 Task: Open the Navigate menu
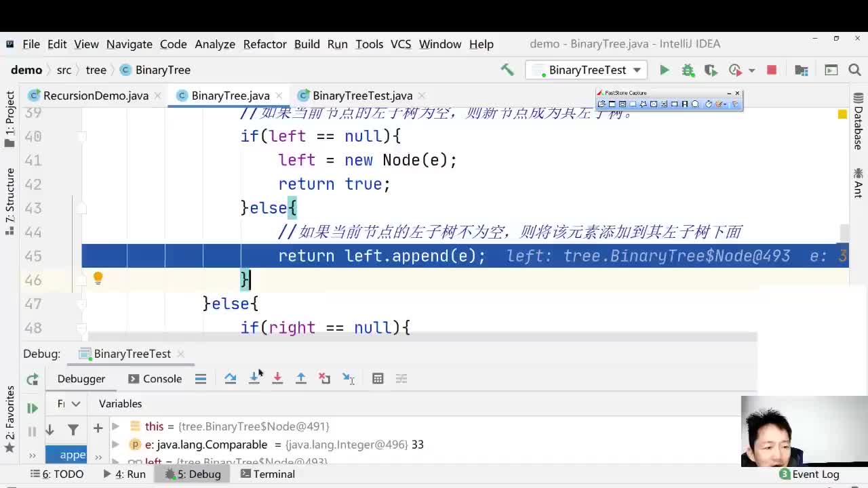[129, 44]
